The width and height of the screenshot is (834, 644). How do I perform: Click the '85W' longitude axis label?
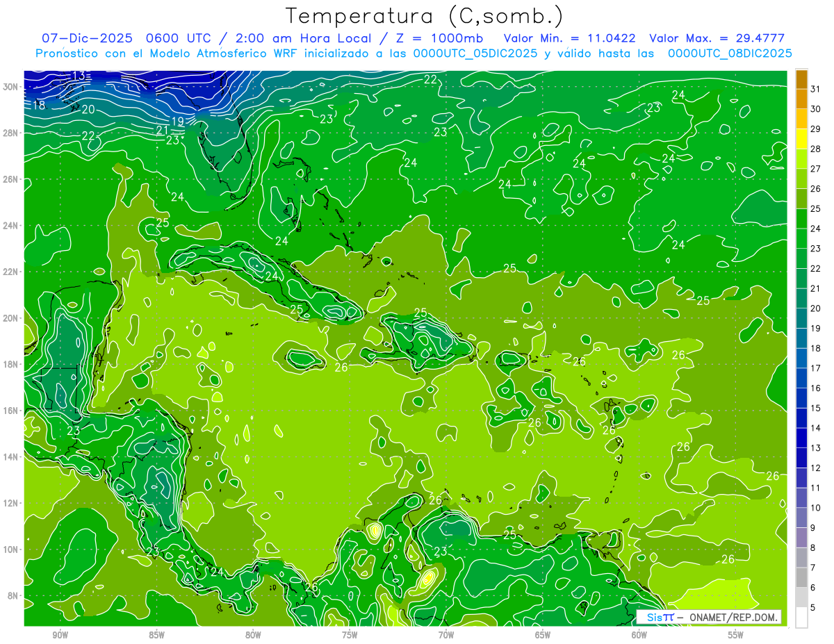coord(156,635)
